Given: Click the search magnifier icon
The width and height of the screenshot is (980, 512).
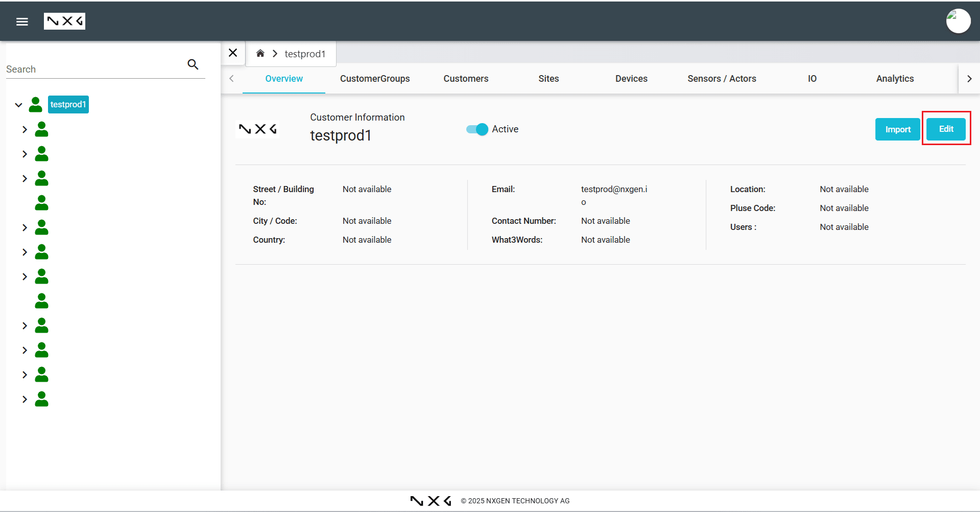Looking at the screenshot, I should point(193,64).
